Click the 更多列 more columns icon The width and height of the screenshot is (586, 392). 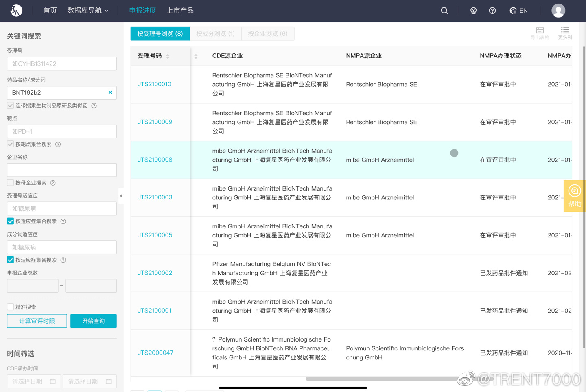565,33
